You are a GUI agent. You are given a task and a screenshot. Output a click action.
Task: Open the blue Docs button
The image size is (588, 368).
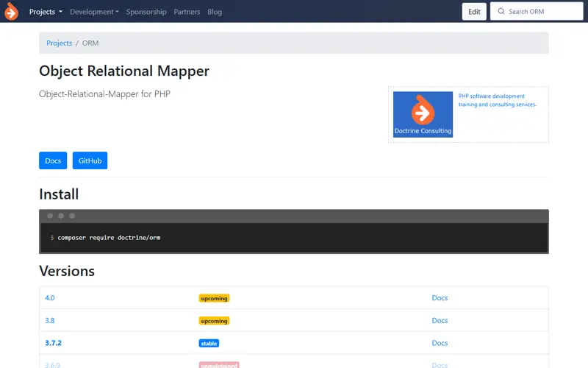(x=53, y=160)
